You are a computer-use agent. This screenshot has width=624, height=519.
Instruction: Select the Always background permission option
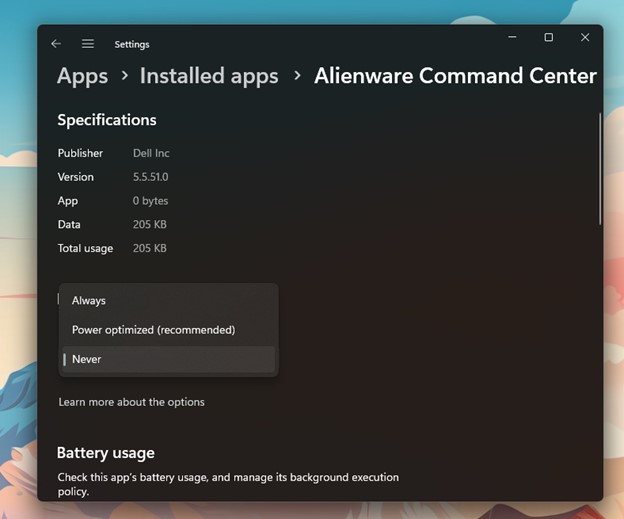point(89,301)
